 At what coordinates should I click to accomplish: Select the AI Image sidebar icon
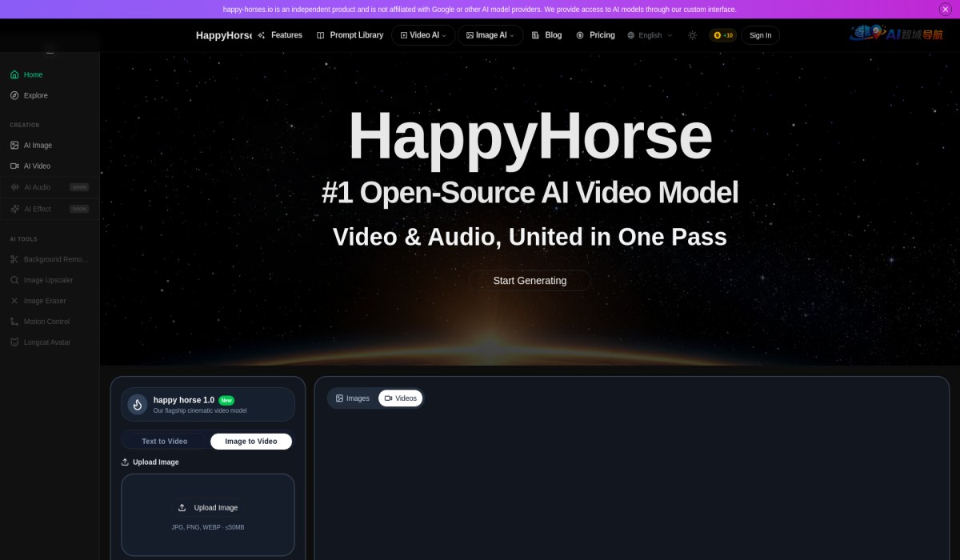coord(14,145)
